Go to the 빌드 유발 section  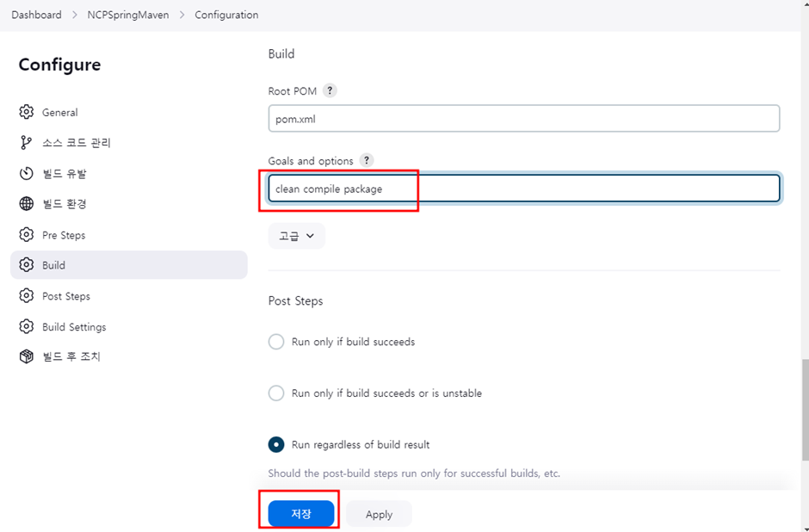point(129,173)
